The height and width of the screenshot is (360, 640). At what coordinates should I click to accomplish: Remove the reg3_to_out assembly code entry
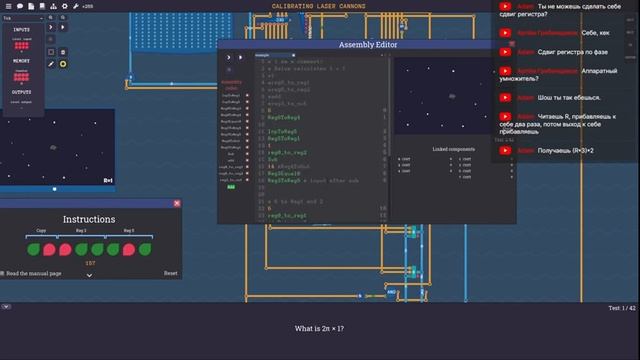(x=247, y=180)
